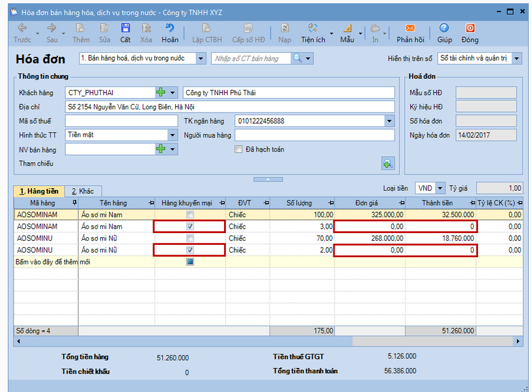Open dropdown arrow beside search magnifier
532x392 pixels.
point(308,59)
